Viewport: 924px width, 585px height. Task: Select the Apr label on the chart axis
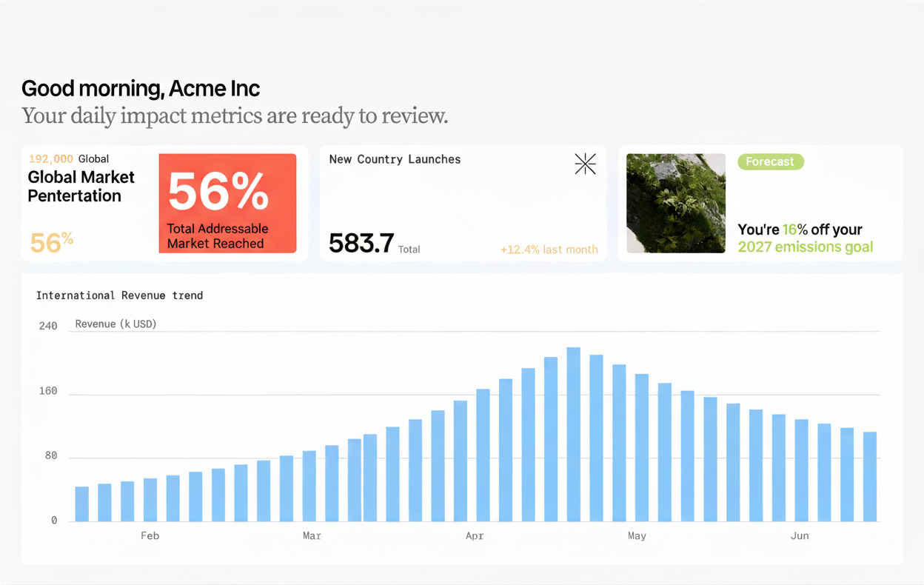pyautogui.click(x=475, y=536)
